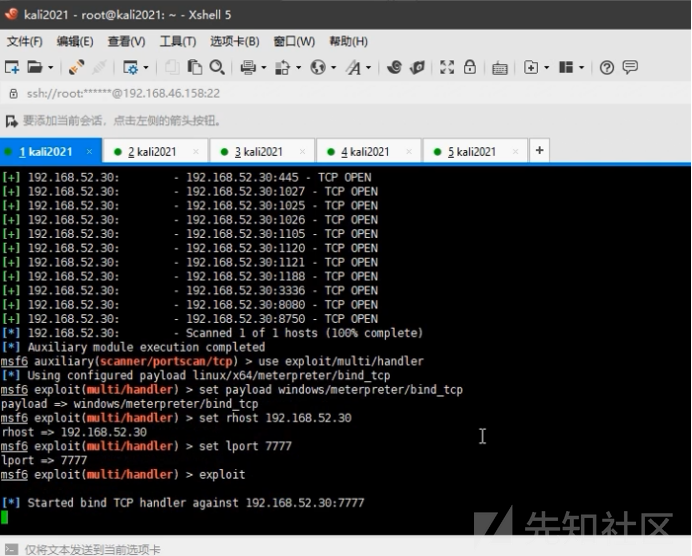Launch the Xftp swirl icon
Screen dimensions: 692x556
click(x=394, y=67)
